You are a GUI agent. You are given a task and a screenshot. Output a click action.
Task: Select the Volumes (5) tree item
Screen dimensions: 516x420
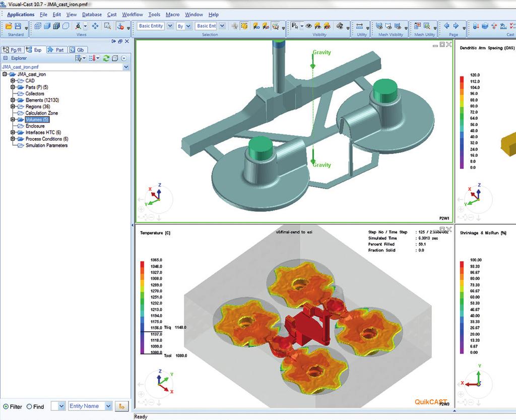coord(37,119)
